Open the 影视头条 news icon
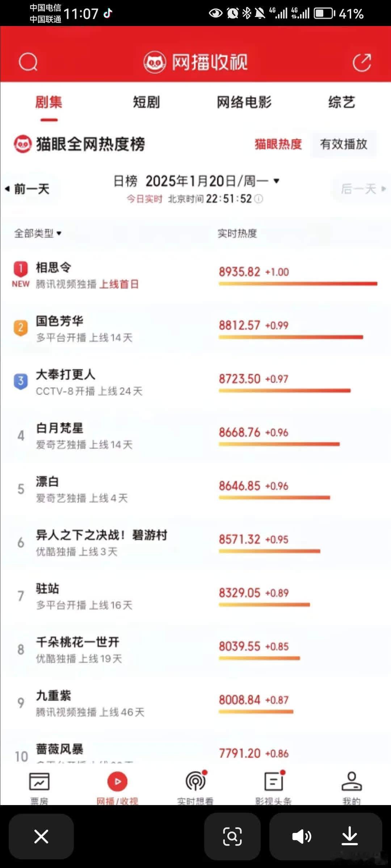 tap(274, 781)
